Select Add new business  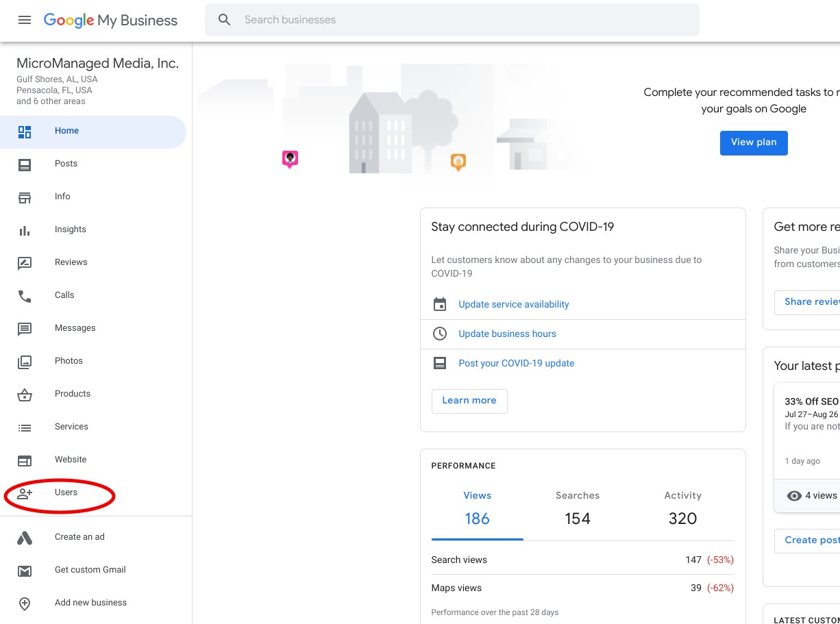tap(93, 603)
